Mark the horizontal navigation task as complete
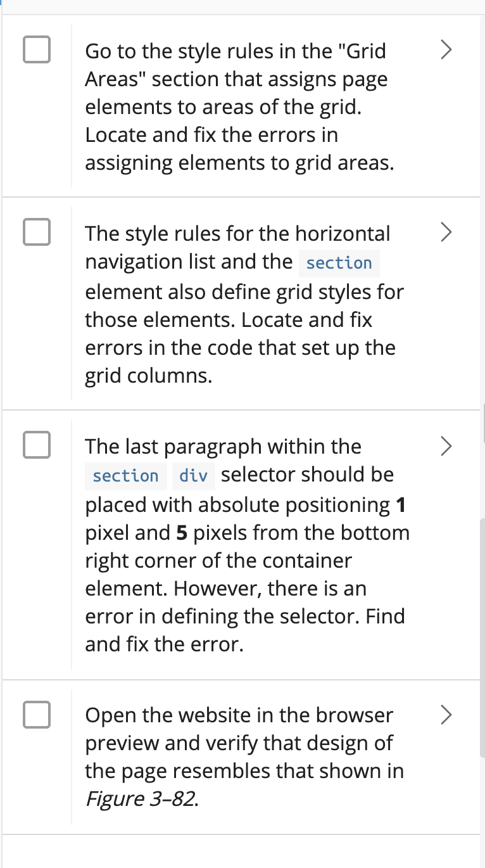 point(36,232)
